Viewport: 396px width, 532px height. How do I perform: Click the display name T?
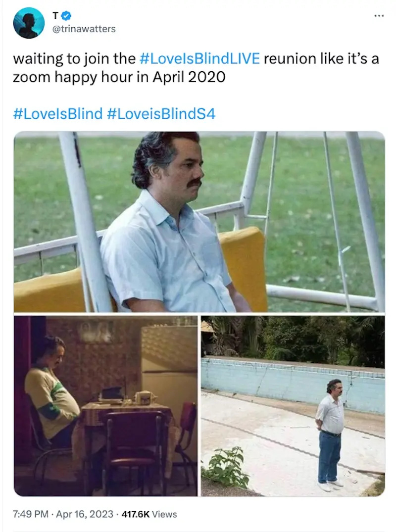coord(55,16)
